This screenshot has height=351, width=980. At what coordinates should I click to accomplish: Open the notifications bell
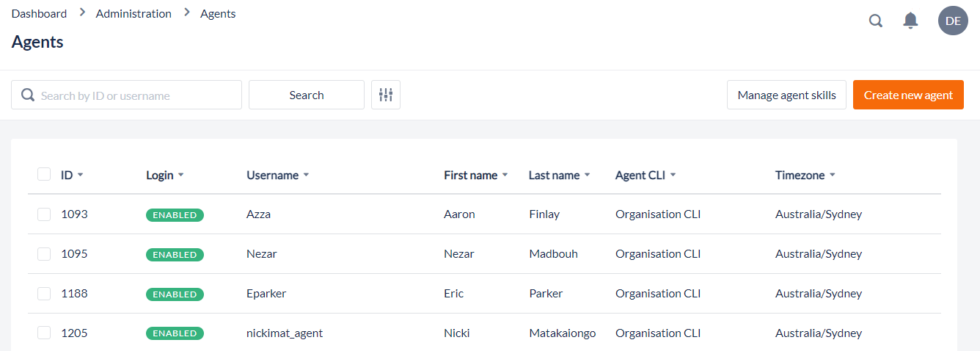[x=910, y=21]
